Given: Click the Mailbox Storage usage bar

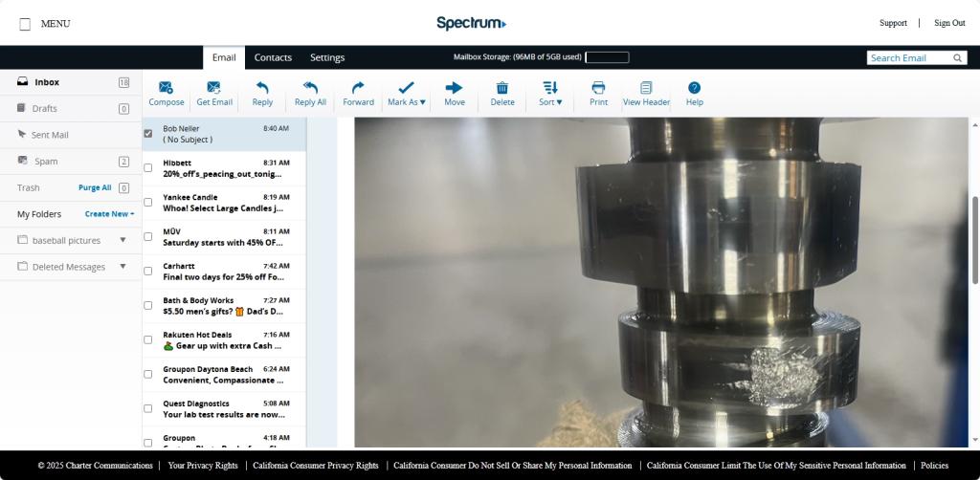Looking at the screenshot, I should click(607, 57).
